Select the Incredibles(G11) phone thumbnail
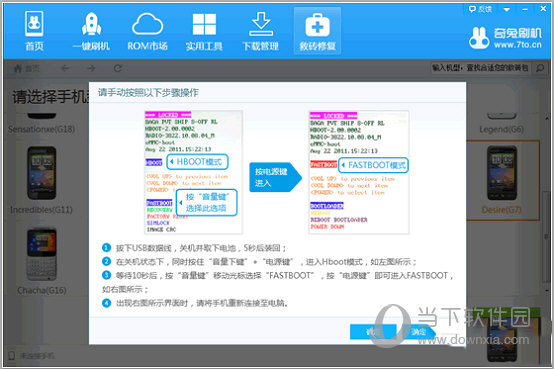This screenshot has height=369, width=554. point(42,173)
